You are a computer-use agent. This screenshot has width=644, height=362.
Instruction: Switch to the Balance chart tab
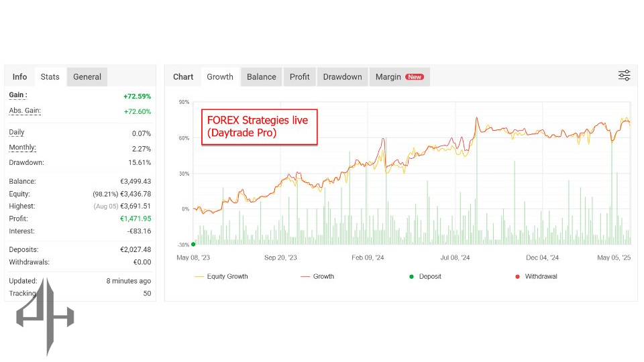[261, 76]
